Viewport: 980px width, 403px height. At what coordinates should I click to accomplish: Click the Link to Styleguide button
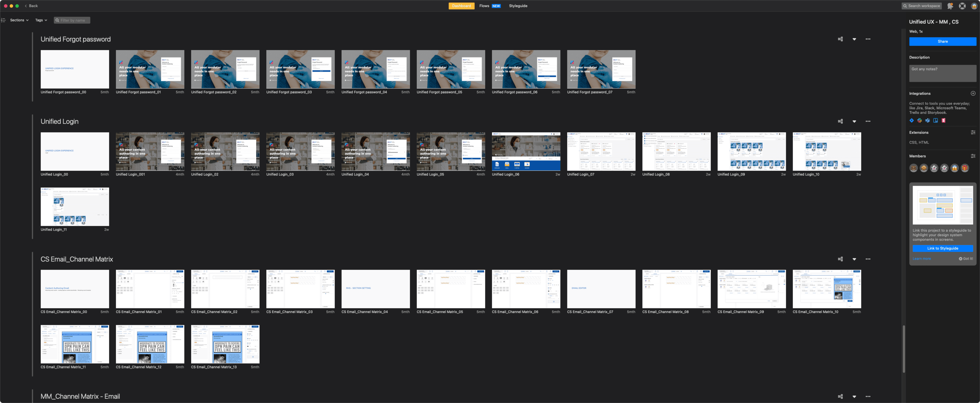942,248
